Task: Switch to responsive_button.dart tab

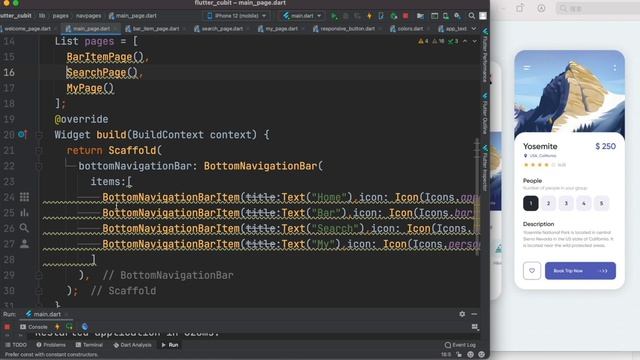Action: pyautogui.click(x=346, y=29)
